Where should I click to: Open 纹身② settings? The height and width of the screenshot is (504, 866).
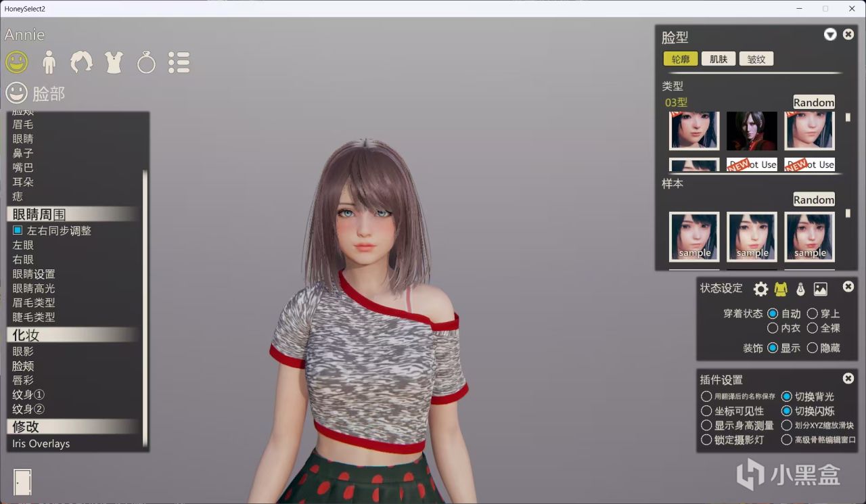(x=28, y=409)
